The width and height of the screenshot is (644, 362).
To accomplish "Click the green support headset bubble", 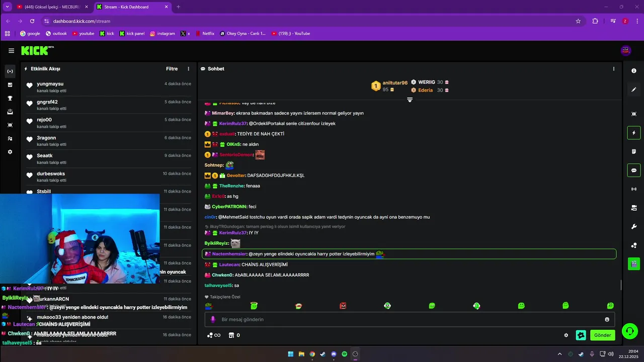I will click(629, 331).
